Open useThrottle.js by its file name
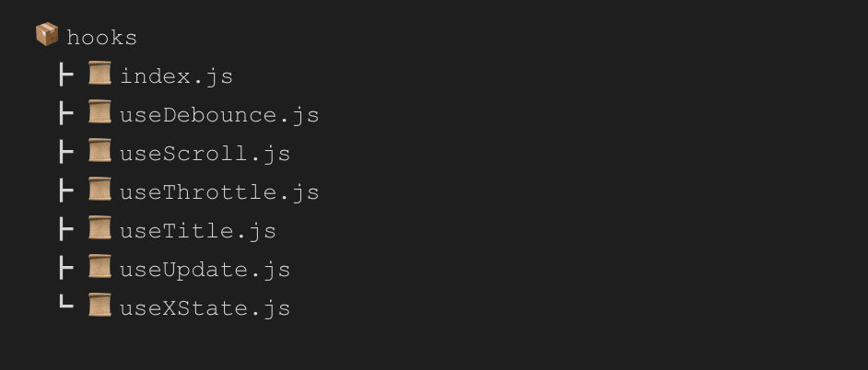 pyautogui.click(x=218, y=192)
